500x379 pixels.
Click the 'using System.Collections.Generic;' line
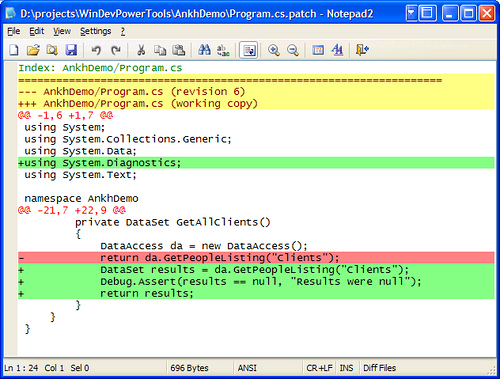point(128,139)
